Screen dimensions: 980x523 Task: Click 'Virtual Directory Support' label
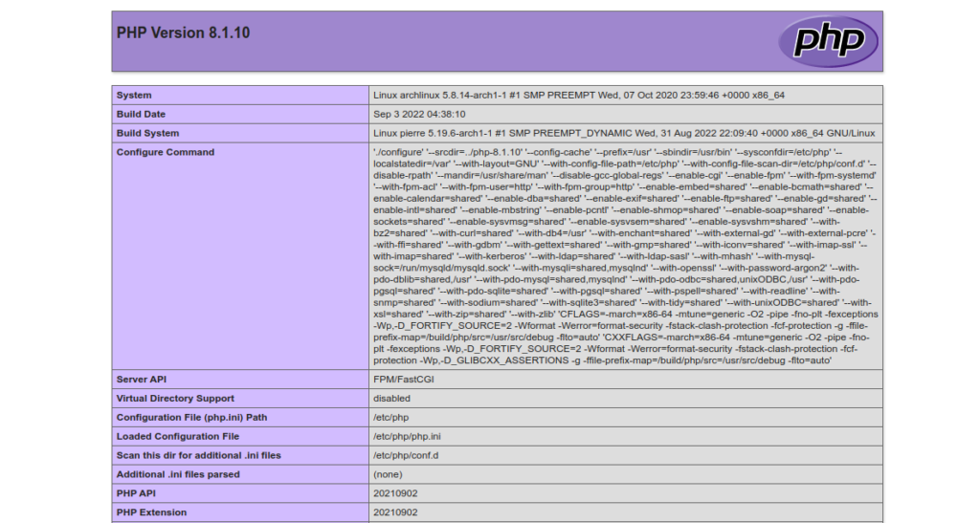(175, 398)
